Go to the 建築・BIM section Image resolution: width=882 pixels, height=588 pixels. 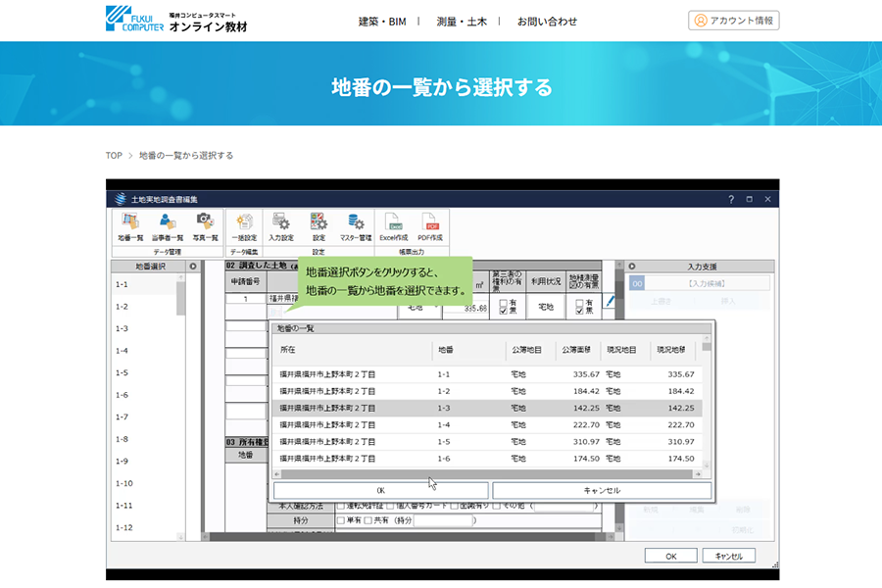pos(382,20)
